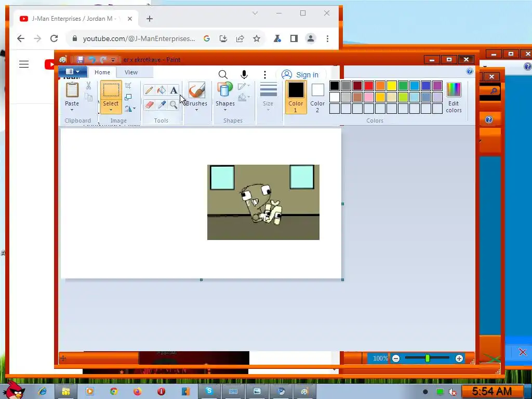Image resolution: width=532 pixels, height=399 pixels.
Task: Select the Magnifier tool in Paint
Action: [174, 105]
